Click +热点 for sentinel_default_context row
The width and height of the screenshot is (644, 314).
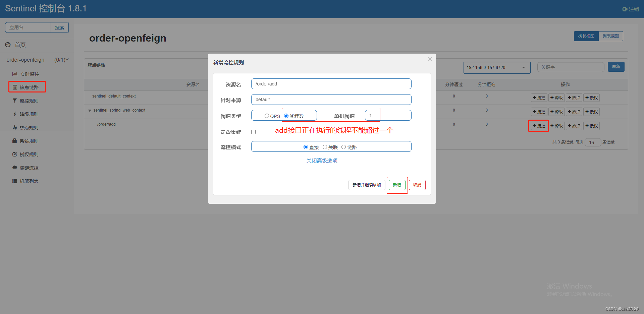coord(574,98)
